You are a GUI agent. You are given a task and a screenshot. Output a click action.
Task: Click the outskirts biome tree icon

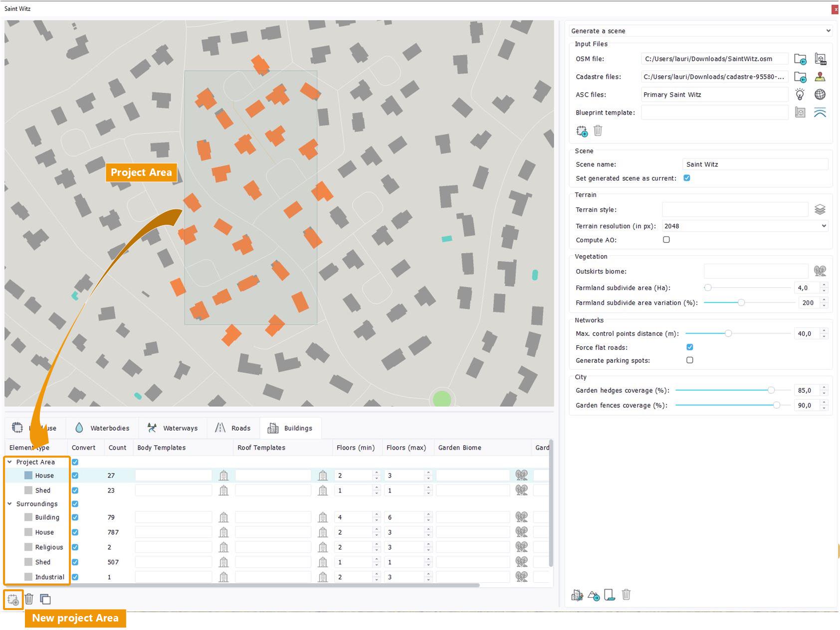tap(820, 271)
